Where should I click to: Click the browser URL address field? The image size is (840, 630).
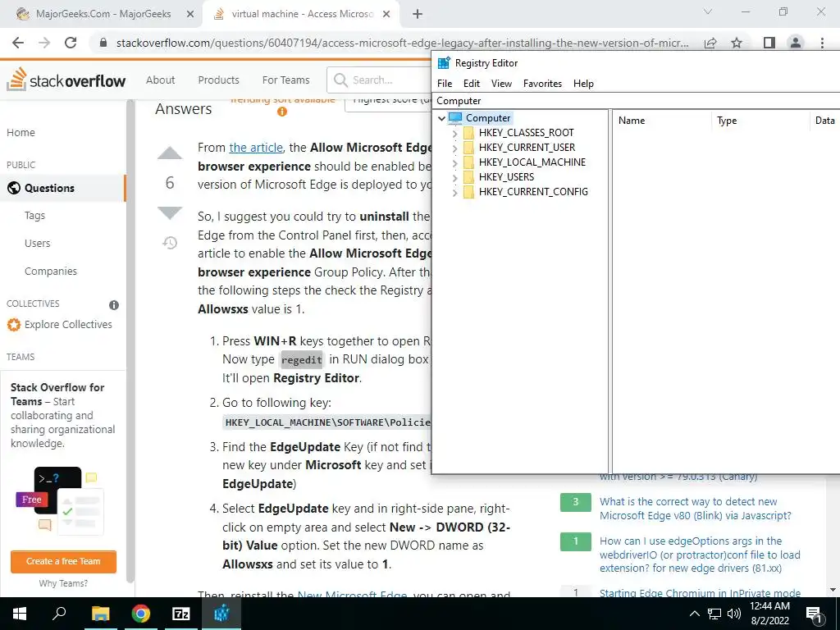click(402, 43)
